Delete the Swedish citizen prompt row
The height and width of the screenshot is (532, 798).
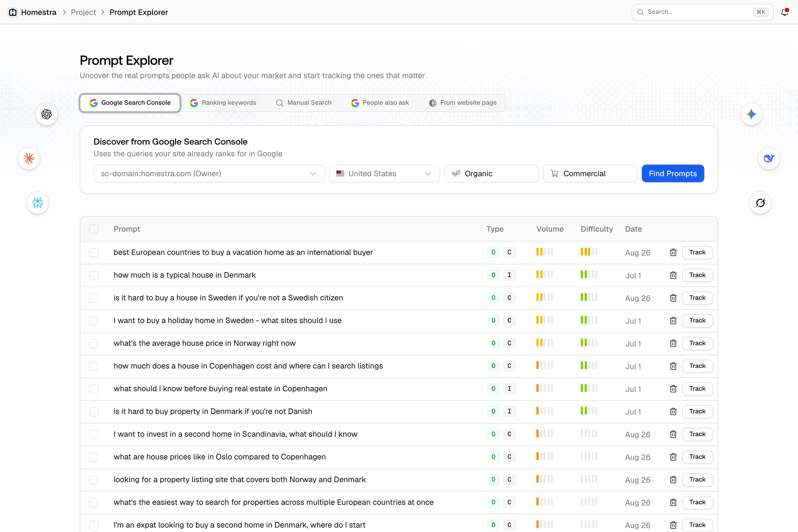coord(673,298)
